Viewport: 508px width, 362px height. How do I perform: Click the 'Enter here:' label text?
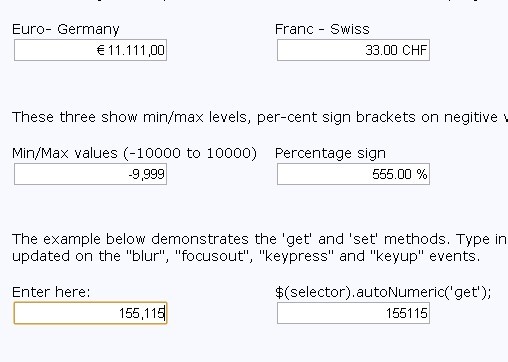[x=51, y=292]
